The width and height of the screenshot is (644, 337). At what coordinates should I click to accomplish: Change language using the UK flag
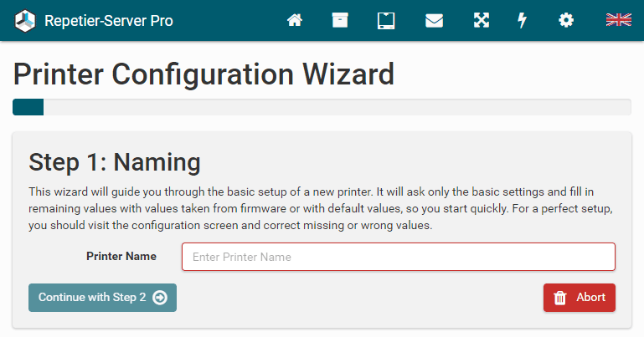(618, 20)
